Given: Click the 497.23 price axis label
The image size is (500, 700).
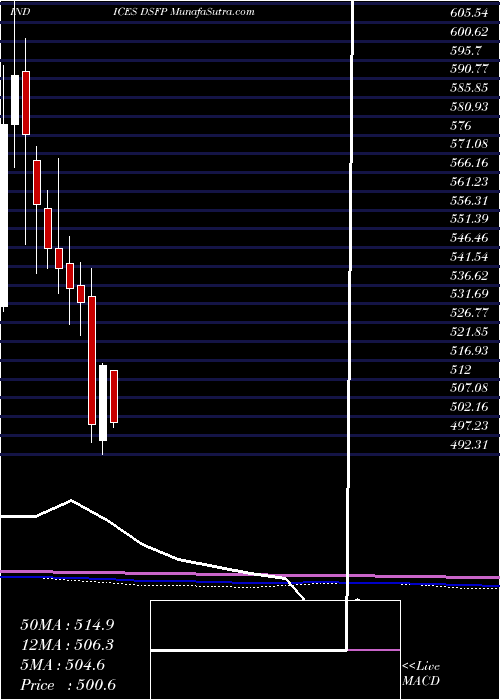Looking at the screenshot, I should 469,425.
